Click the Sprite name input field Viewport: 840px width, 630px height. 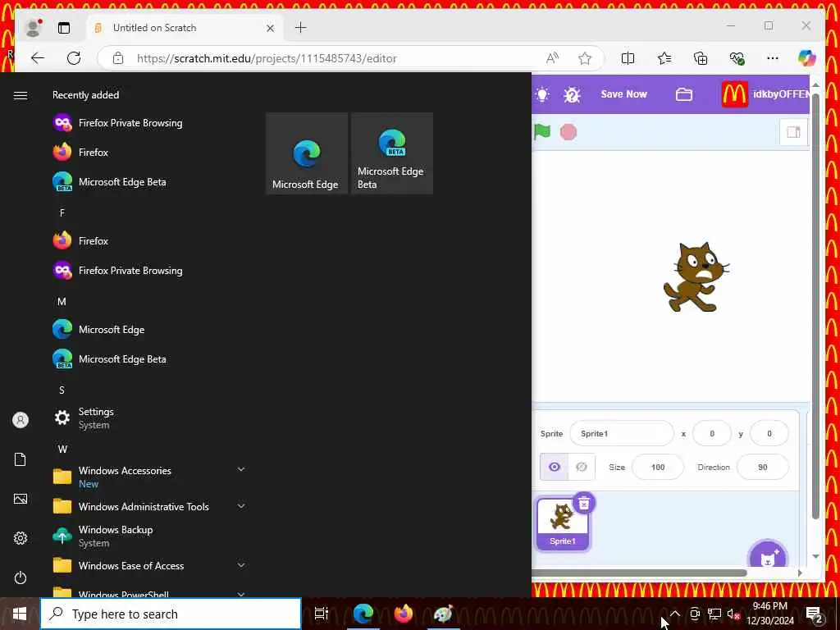[622, 433]
